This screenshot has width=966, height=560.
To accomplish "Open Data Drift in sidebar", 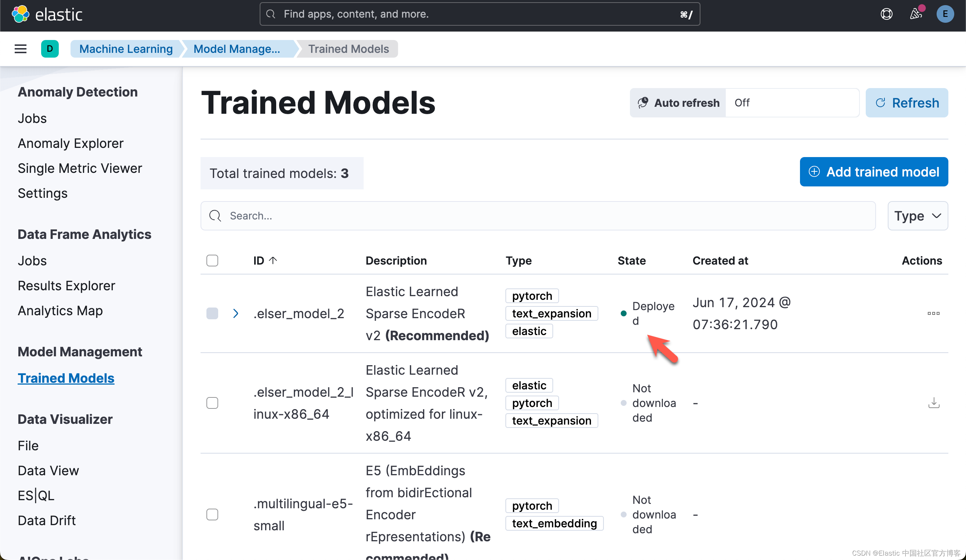I will click(47, 520).
